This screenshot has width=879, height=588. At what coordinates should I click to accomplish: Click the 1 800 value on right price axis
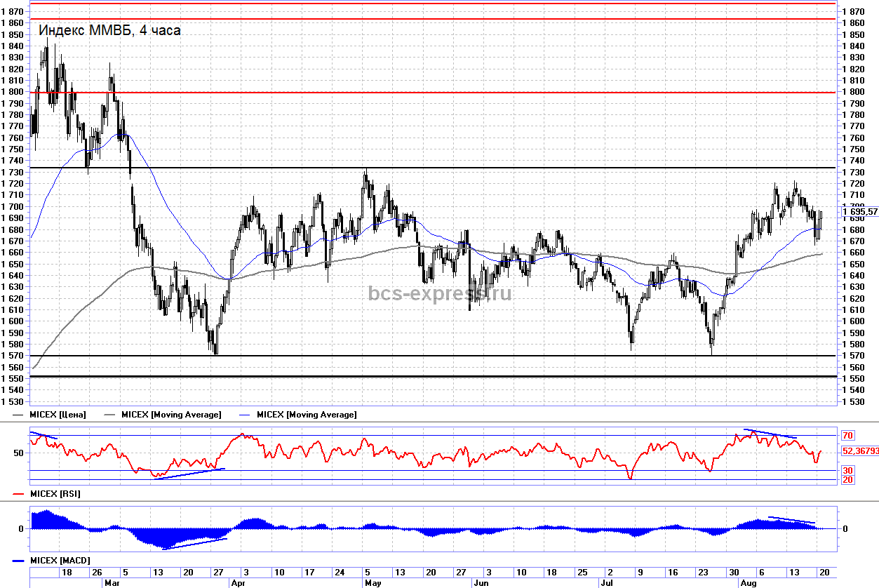point(854,92)
